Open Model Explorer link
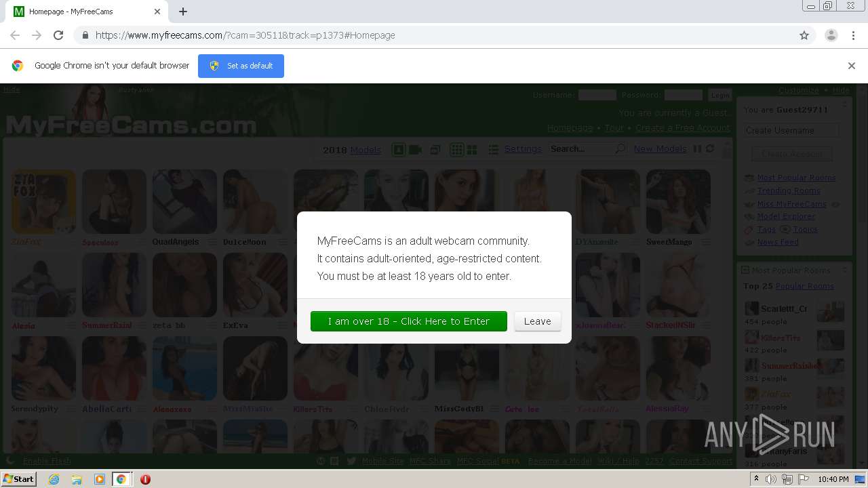 click(786, 216)
